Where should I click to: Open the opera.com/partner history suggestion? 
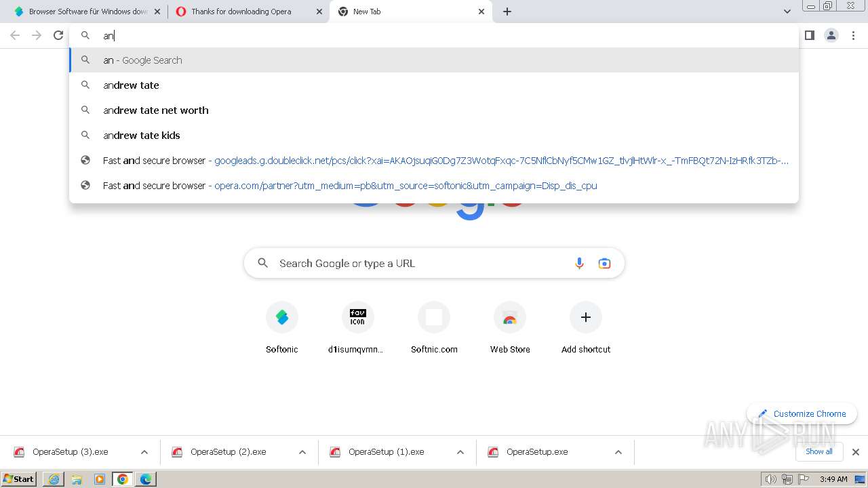pos(434,186)
